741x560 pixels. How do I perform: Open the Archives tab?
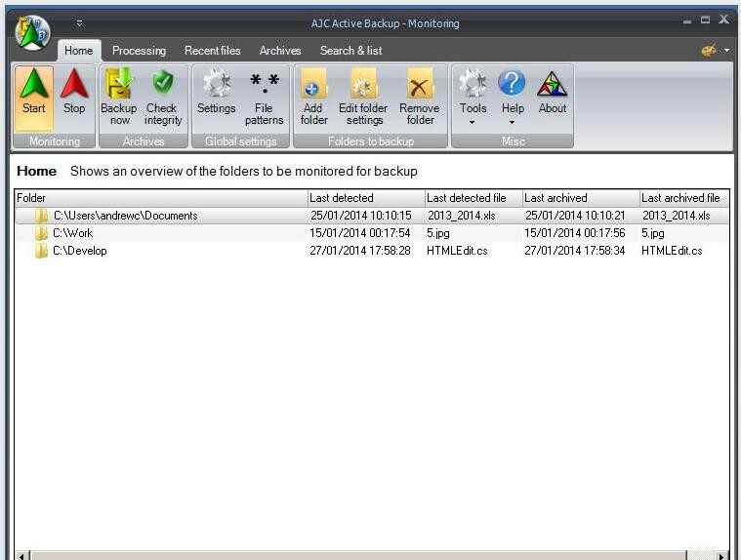point(280,51)
